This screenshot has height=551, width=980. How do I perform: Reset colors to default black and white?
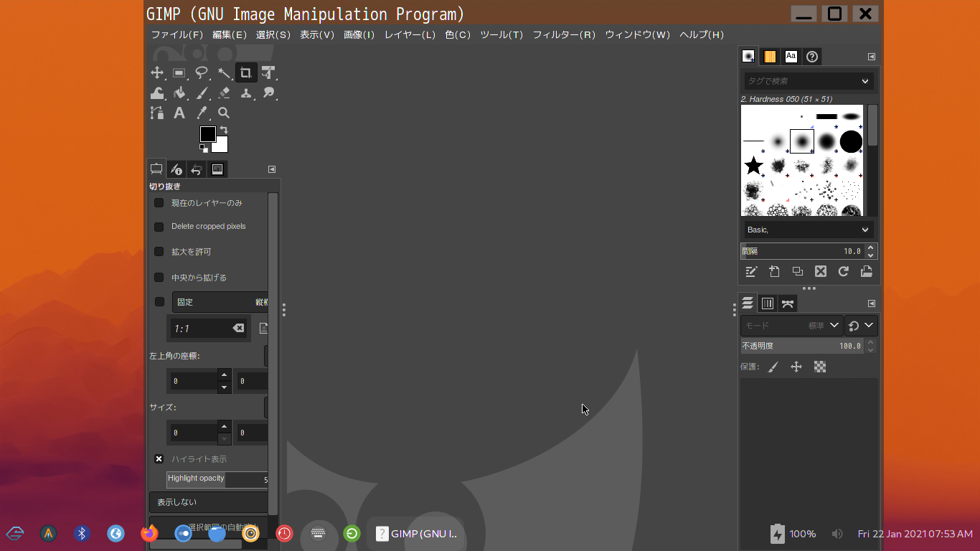tap(204, 148)
